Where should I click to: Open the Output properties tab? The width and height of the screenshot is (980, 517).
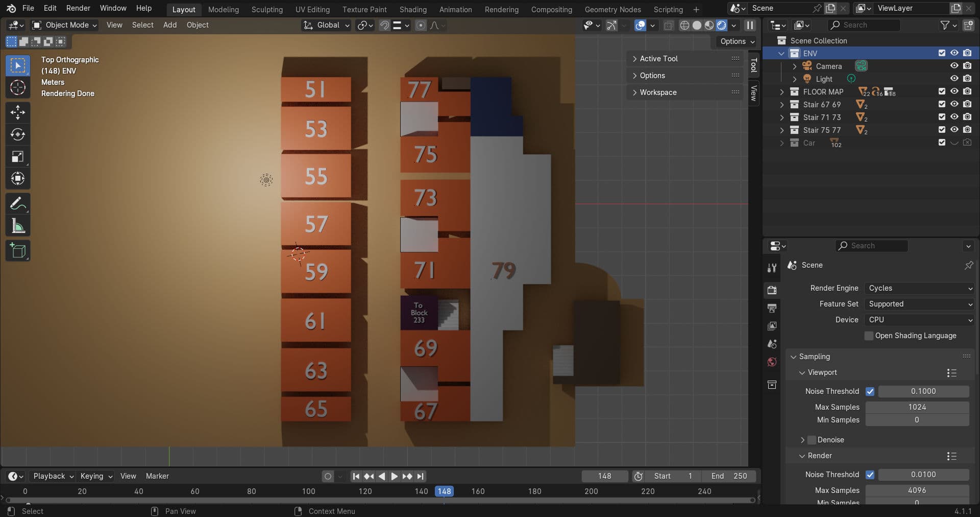772,308
